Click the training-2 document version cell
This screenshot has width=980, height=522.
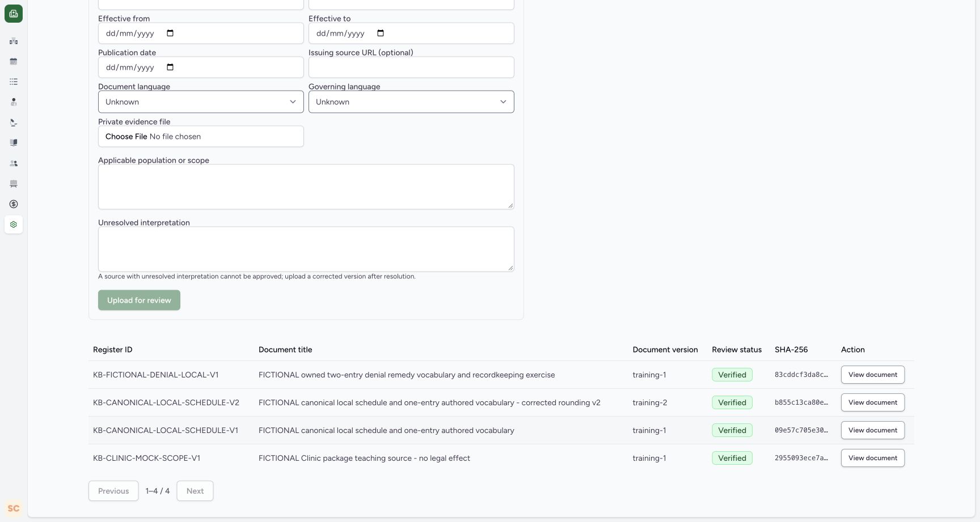click(650, 402)
